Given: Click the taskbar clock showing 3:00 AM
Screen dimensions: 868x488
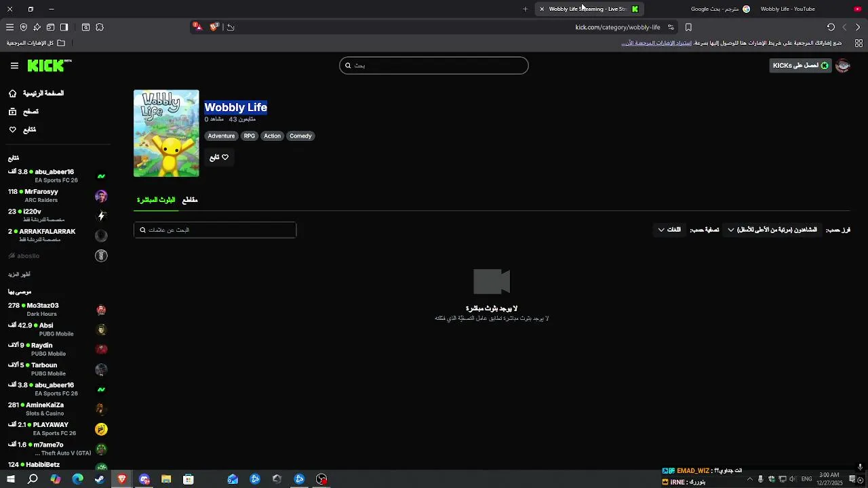Looking at the screenshot, I should click(x=829, y=479).
